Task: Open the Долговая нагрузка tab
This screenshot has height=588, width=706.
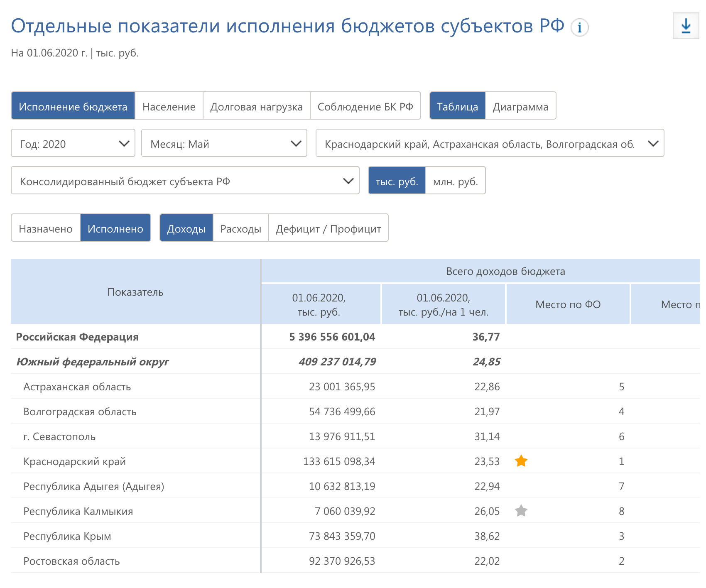Action: (x=256, y=106)
